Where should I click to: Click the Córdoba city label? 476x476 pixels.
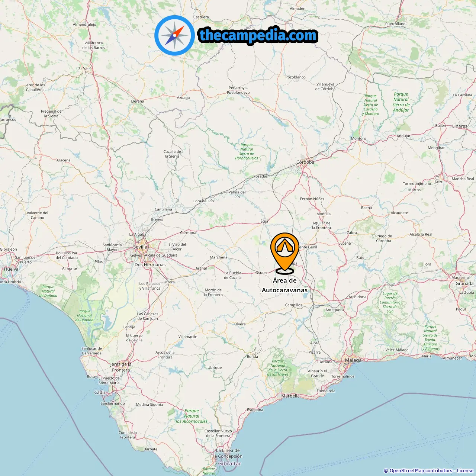305,162
